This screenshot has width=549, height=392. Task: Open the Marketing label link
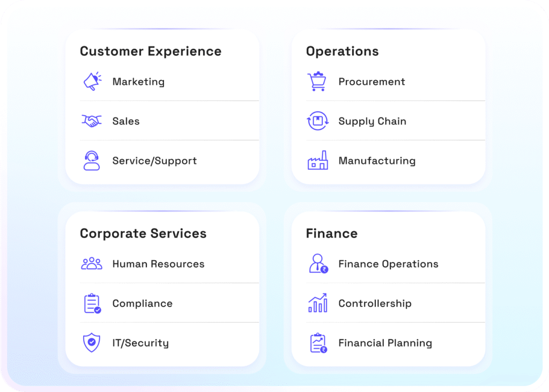click(138, 82)
